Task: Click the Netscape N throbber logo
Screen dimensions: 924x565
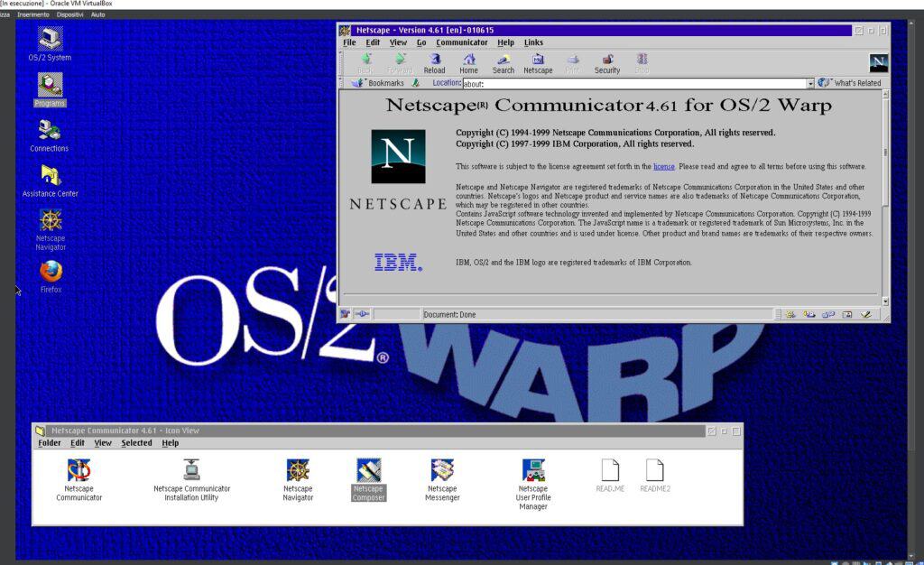Action: coord(878,62)
